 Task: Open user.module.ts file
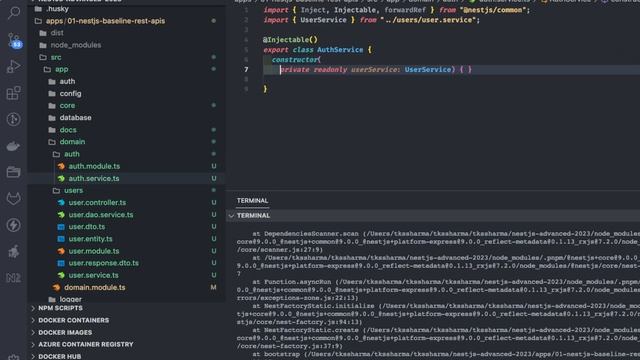[x=94, y=251]
